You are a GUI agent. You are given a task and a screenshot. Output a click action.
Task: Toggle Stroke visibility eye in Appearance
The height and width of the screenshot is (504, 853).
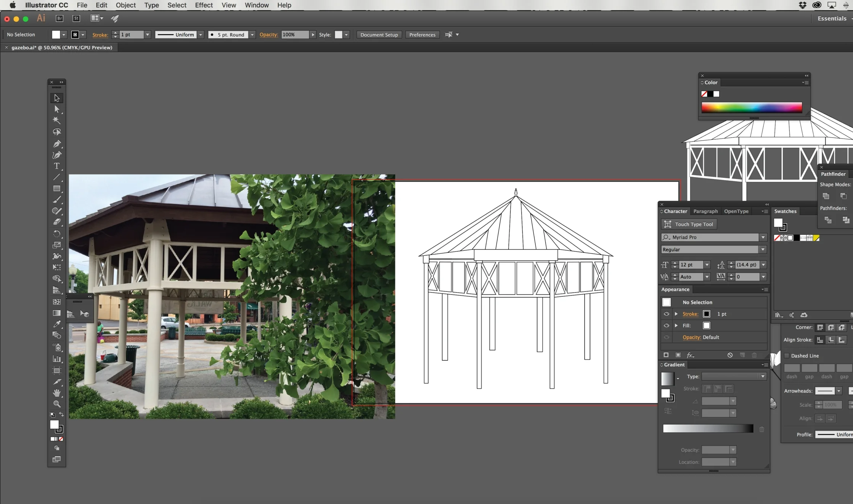click(667, 314)
